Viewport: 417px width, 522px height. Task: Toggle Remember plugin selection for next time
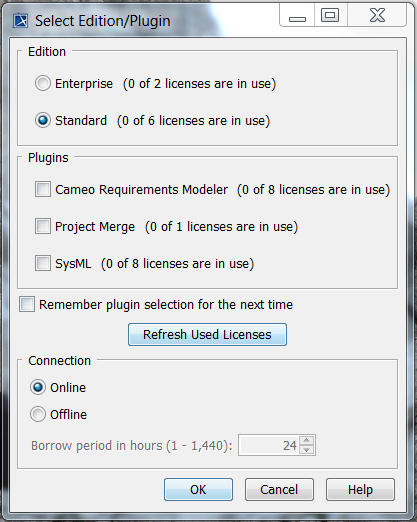click(27, 304)
